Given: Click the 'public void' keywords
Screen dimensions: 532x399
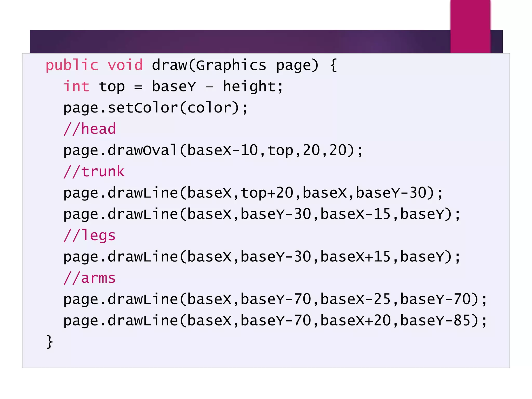Looking at the screenshot, I should point(94,65).
